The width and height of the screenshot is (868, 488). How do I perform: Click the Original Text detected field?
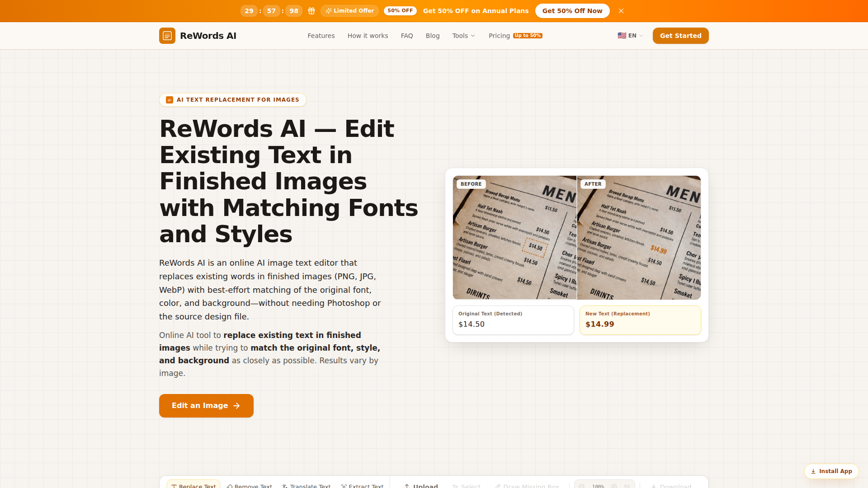coord(513,320)
